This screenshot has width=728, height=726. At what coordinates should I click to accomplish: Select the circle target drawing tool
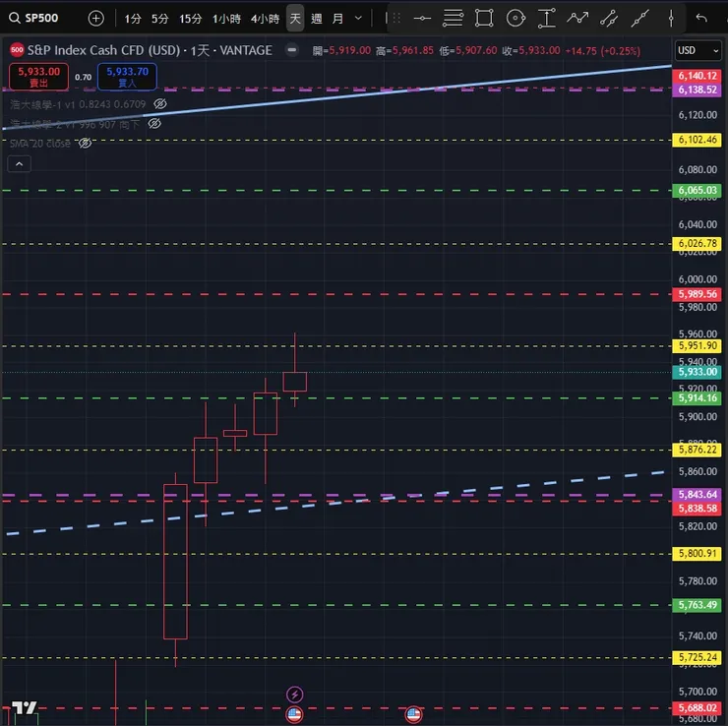pyautogui.click(x=516, y=19)
